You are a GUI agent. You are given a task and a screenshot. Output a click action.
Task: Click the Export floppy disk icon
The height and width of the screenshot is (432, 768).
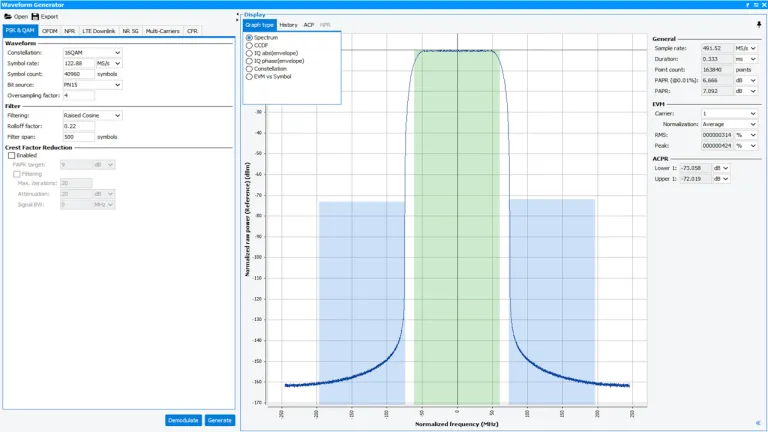pos(36,16)
